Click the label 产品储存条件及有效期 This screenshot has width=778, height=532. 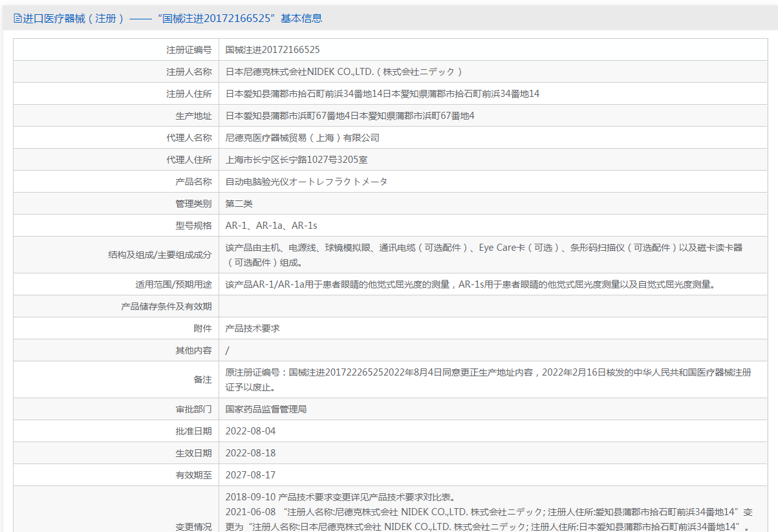(166, 306)
